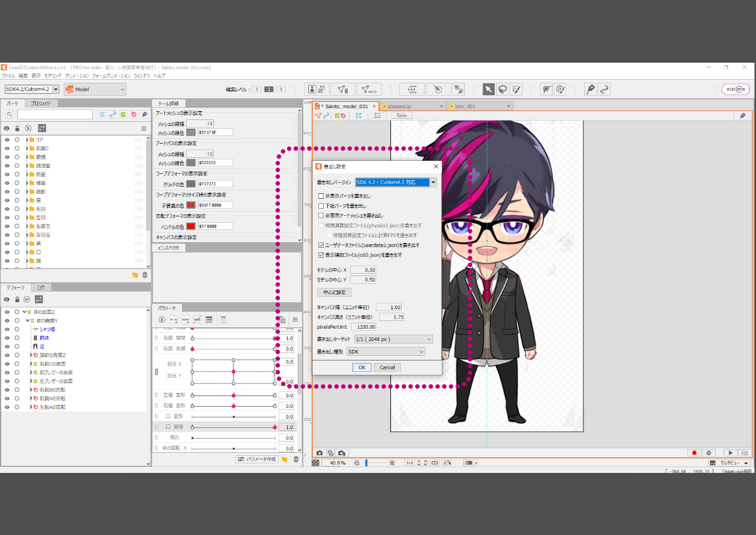Select the lasso selection tool
Viewport: 756px width, 535px height.
point(503,89)
